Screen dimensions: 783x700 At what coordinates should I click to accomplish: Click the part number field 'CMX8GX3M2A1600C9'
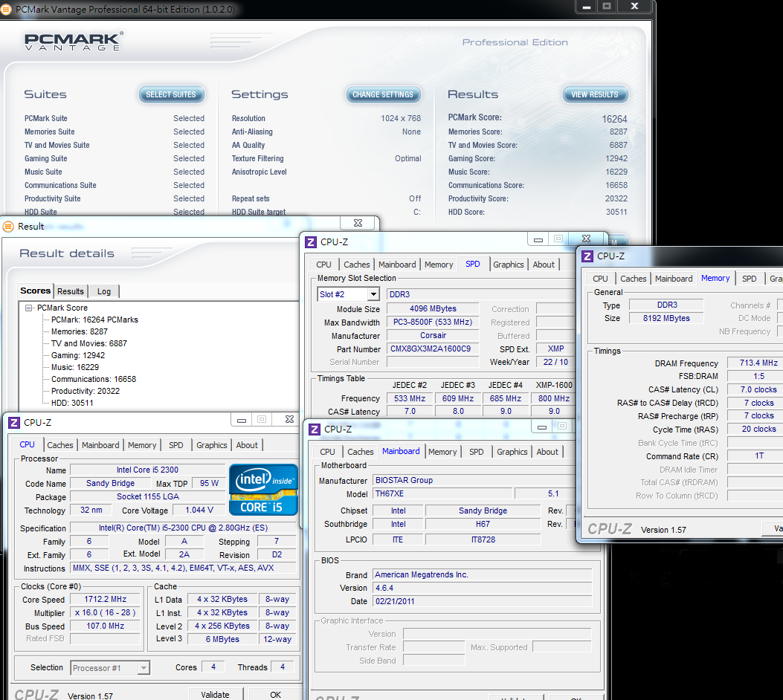(433, 349)
